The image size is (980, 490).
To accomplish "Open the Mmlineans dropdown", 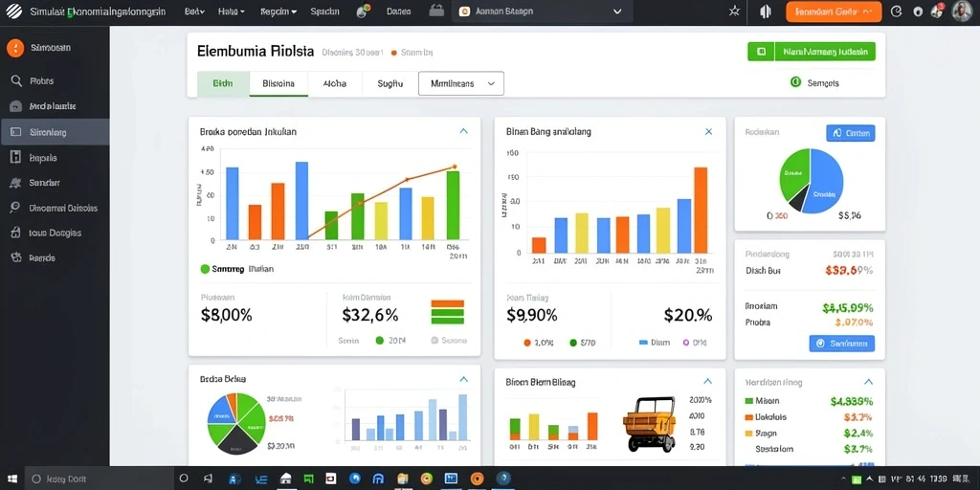I will coord(460,83).
